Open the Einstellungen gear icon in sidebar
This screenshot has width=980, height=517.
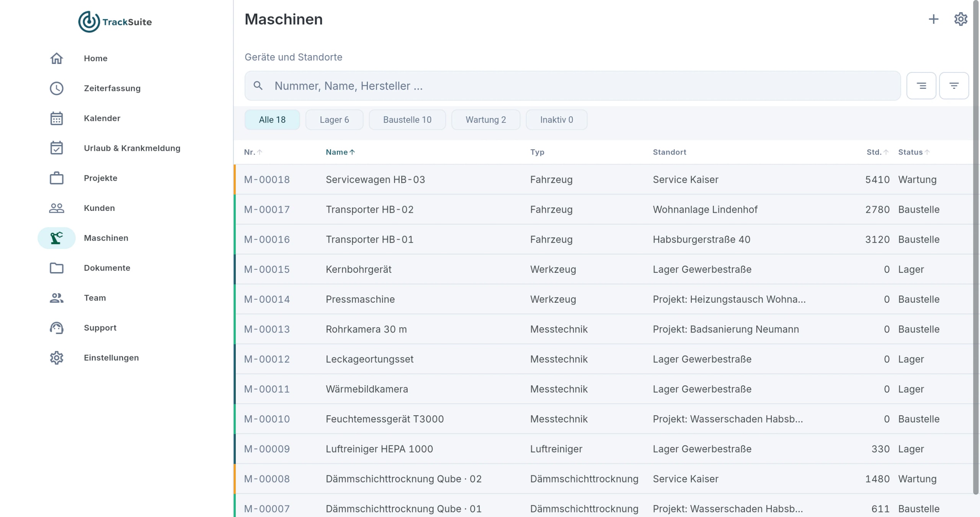pyautogui.click(x=57, y=358)
